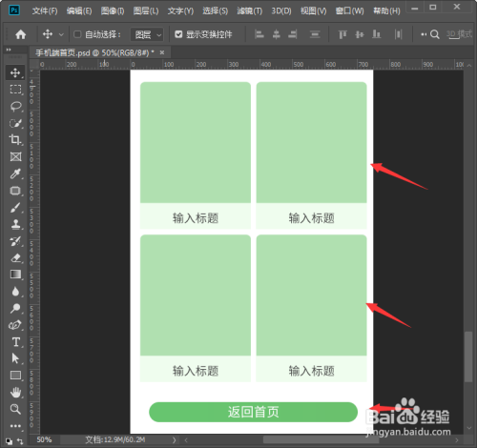Image resolution: width=477 pixels, height=448 pixels.
Task: Select the Horizontal Type tool
Action: 15,342
